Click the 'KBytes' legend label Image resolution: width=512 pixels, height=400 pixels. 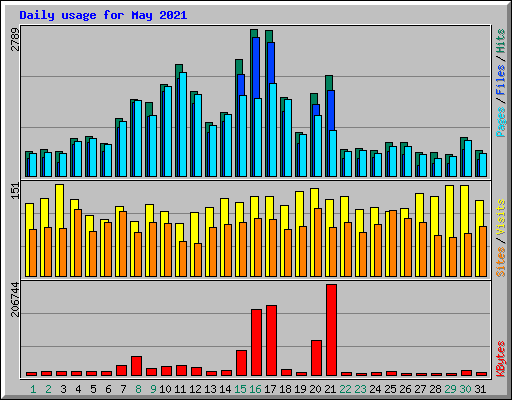pyautogui.click(x=501, y=359)
